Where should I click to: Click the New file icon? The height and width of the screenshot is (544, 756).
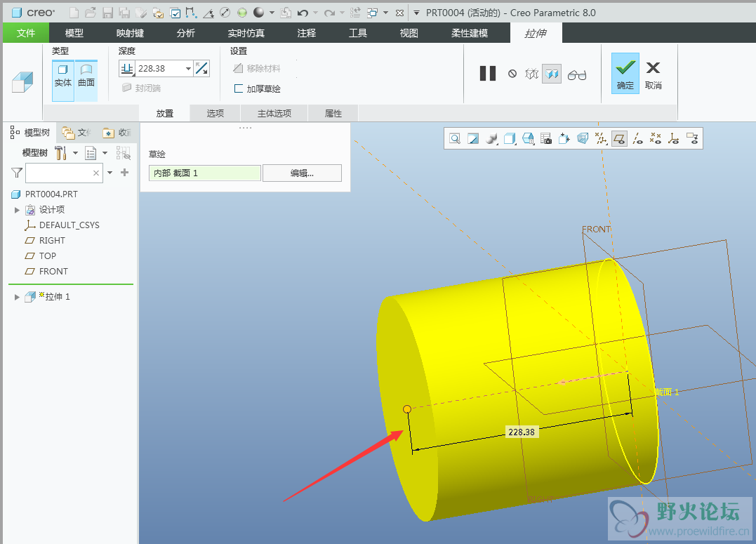[x=74, y=13]
